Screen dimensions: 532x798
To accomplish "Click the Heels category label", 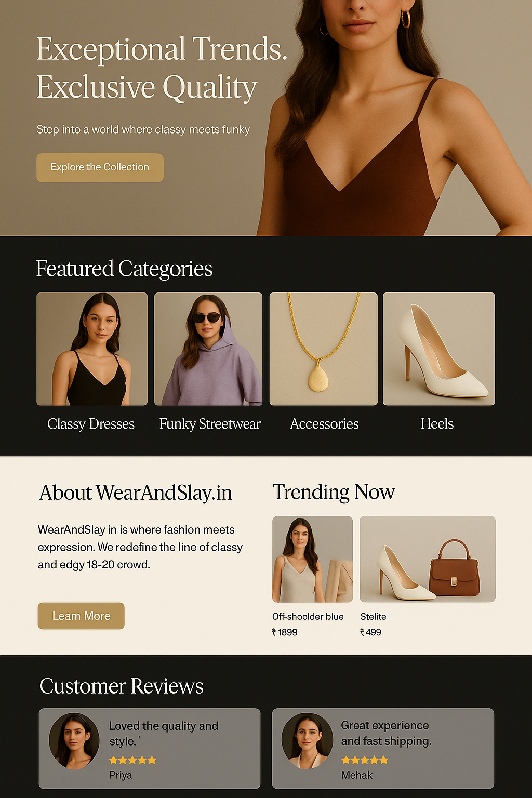I will pyautogui.click(x=437, y=424).
